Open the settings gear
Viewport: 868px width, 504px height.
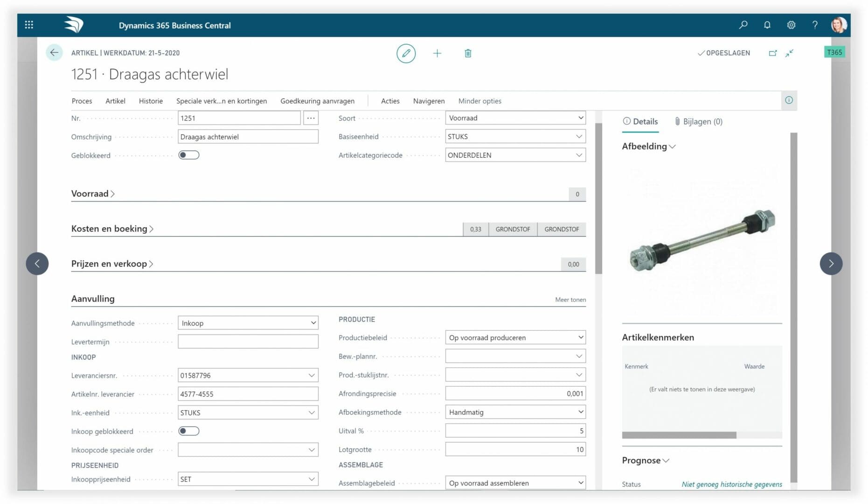(791, 25)
